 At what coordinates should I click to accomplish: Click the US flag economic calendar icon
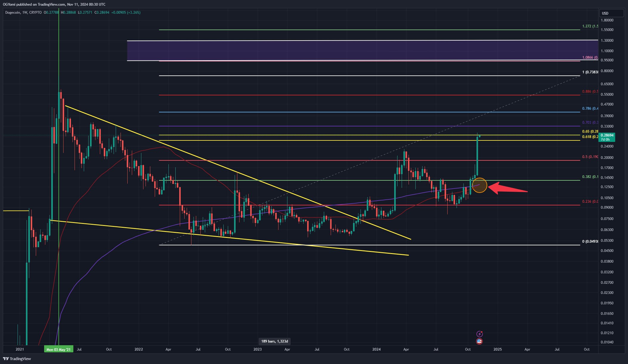pos(479,341)
